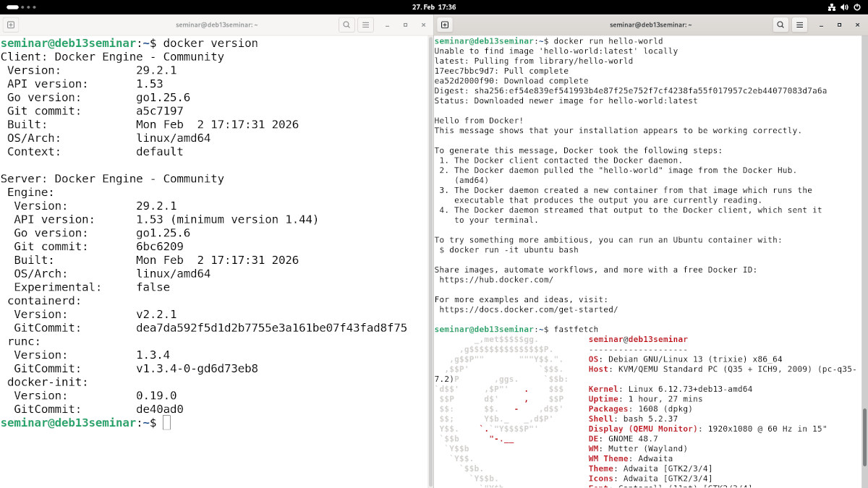868x488 pixels.
Task: Click 'Host: KVM/QEMU Standard PC' line
Action: pos(723,369)
